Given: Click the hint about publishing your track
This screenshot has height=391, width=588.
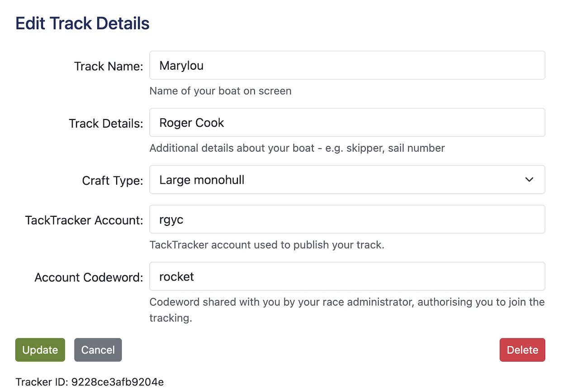Looking at the screenshot, I should click(266, 245).
